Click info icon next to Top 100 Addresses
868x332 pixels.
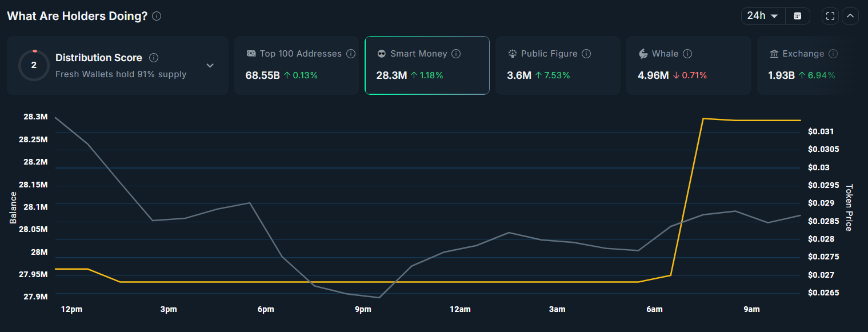click(351, 54)
